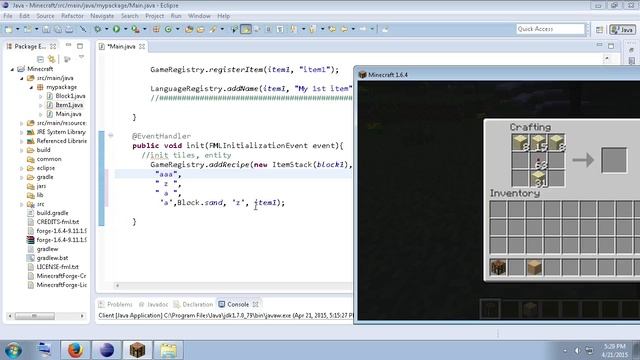Click the Open Perspective icon

click(599, 30)
